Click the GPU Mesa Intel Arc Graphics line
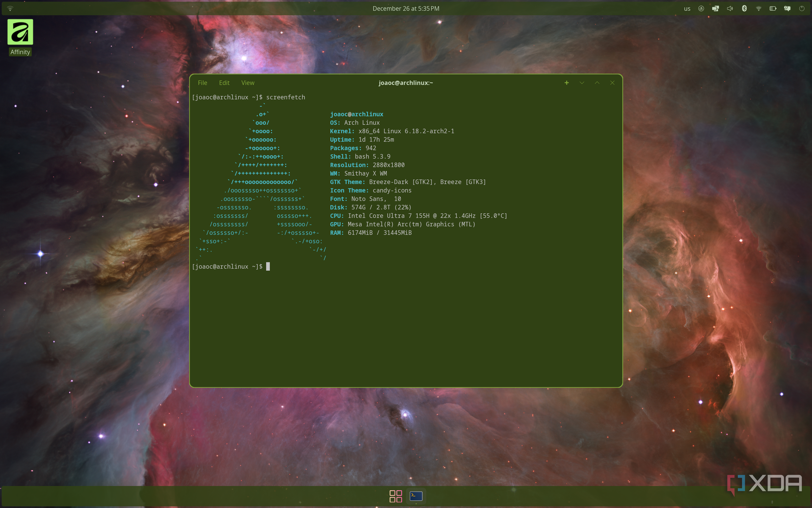The image size is (812, 508). click(403, 224)
